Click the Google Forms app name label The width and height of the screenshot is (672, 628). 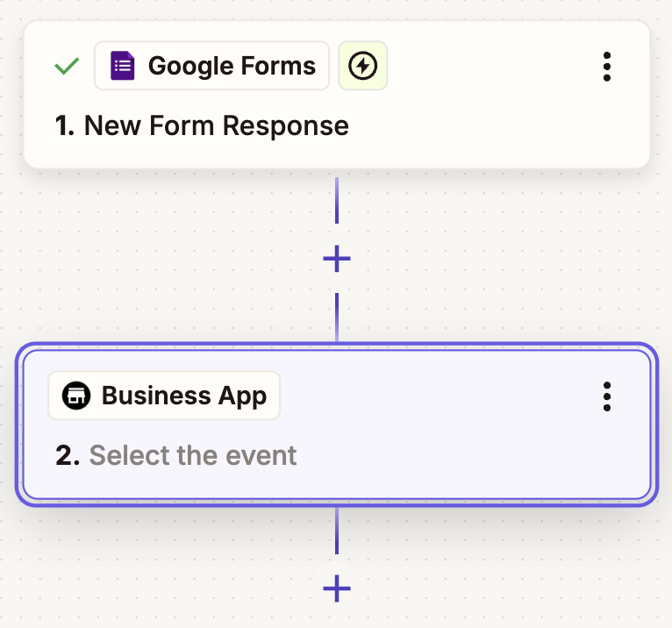coord(232,66)
